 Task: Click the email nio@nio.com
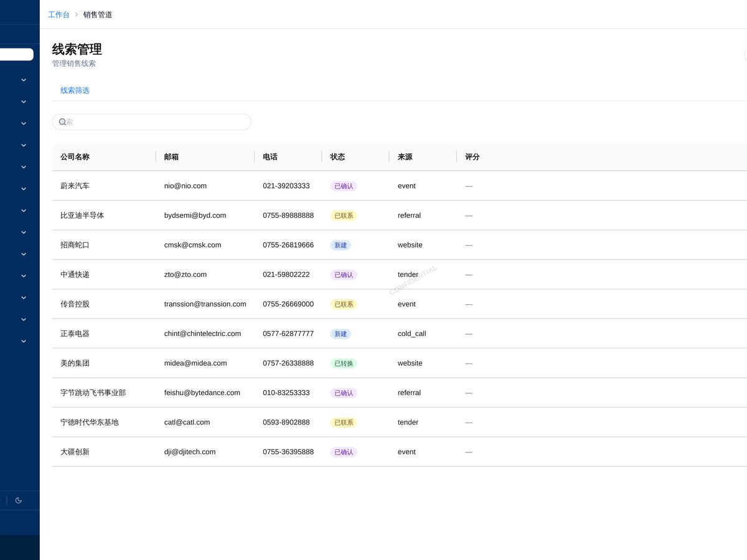pyautogui.click(x=186, y=186)
